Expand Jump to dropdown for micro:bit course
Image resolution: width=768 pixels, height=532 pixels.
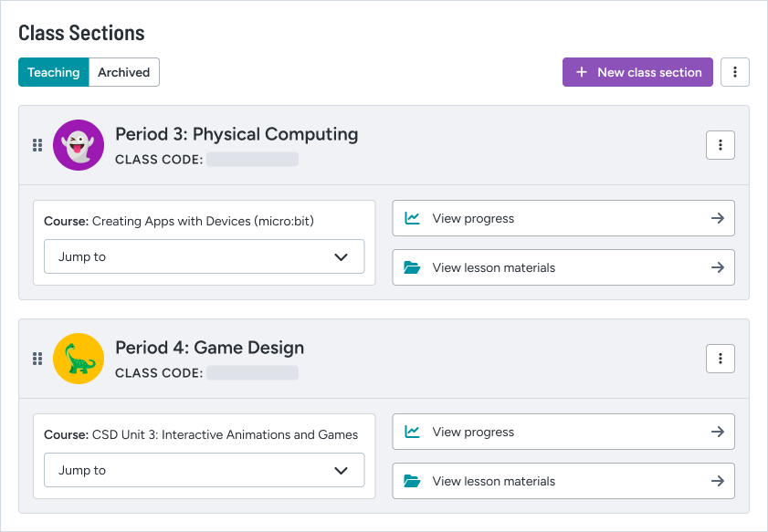(205, 256)
